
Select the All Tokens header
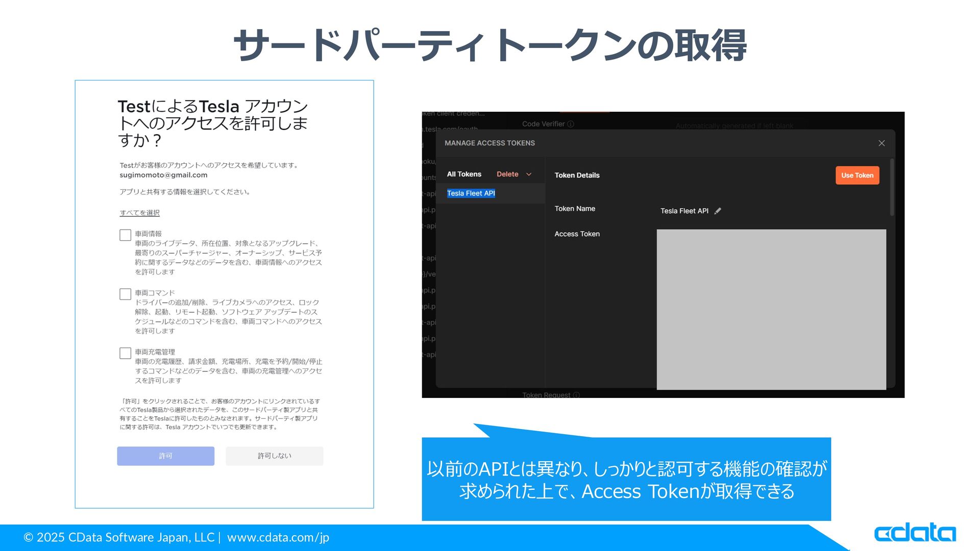(x=464, y=174)
